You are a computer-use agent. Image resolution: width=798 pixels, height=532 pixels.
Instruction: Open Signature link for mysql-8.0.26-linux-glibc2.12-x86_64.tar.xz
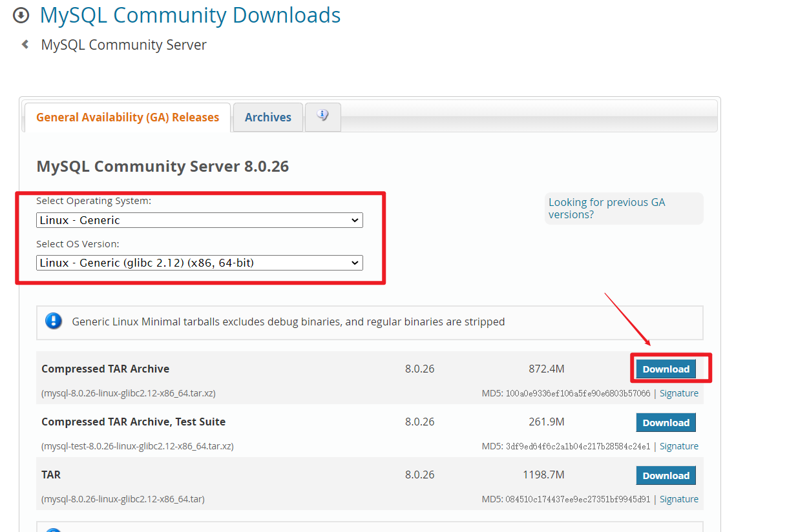click(679, 393)
